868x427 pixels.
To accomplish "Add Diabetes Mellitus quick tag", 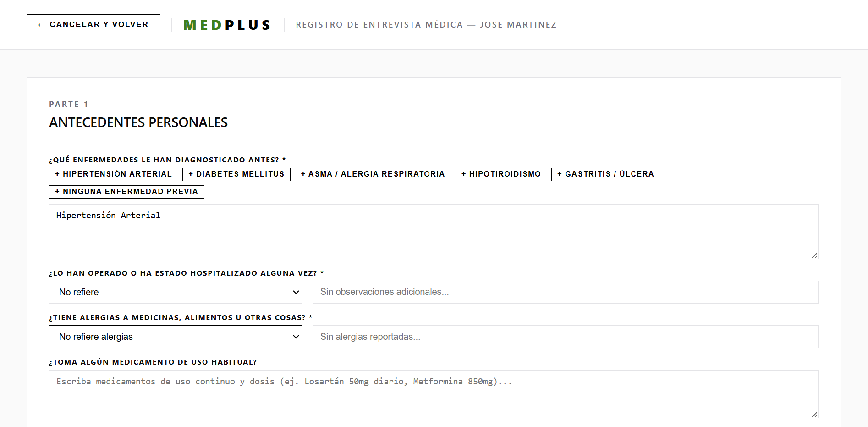I will [236, 174].
